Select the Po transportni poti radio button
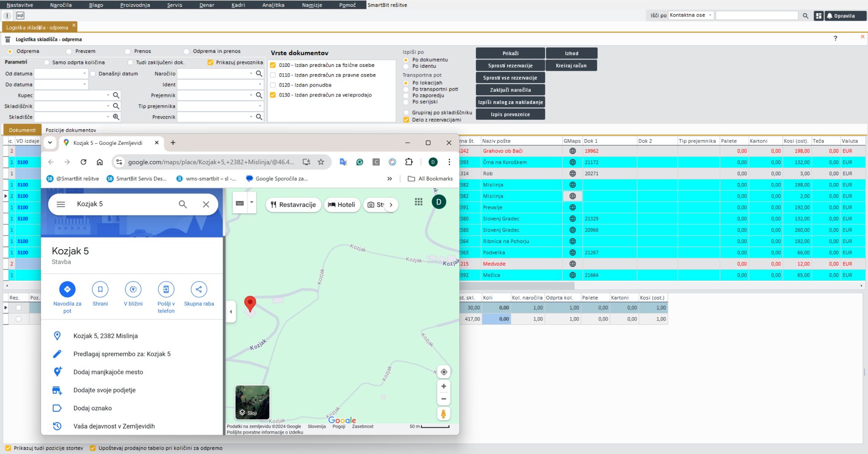This screenshot has width=868, height=454. coord(406,89)
